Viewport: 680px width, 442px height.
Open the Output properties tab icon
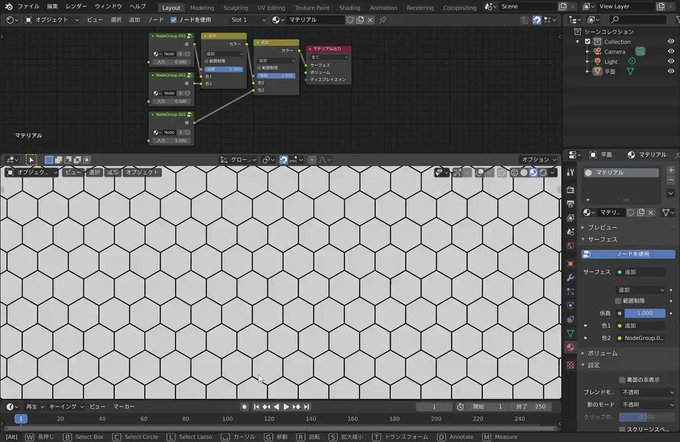pos(571,204)
